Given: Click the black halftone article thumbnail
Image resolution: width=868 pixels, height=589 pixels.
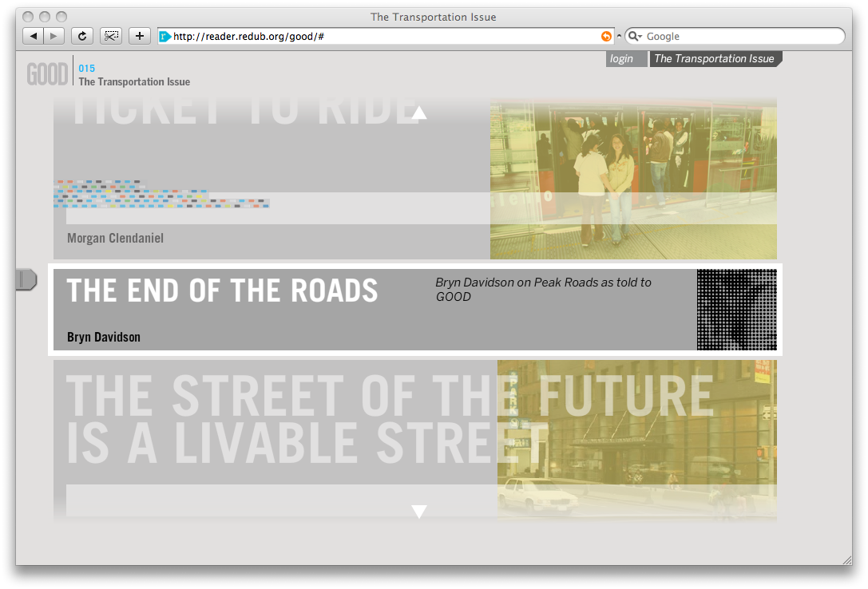Looking at the screenshot, I should (737, 310).
